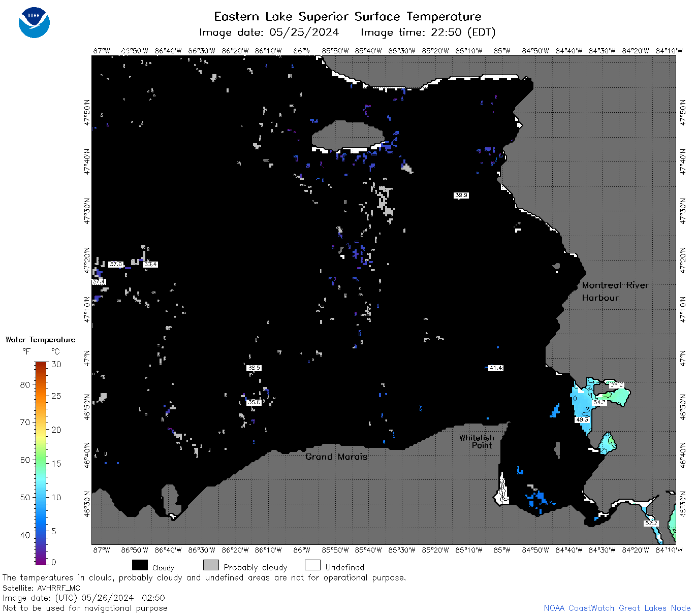
Task: Click the Satellite: AVHRRF_MC text
Action: (41, 588)
